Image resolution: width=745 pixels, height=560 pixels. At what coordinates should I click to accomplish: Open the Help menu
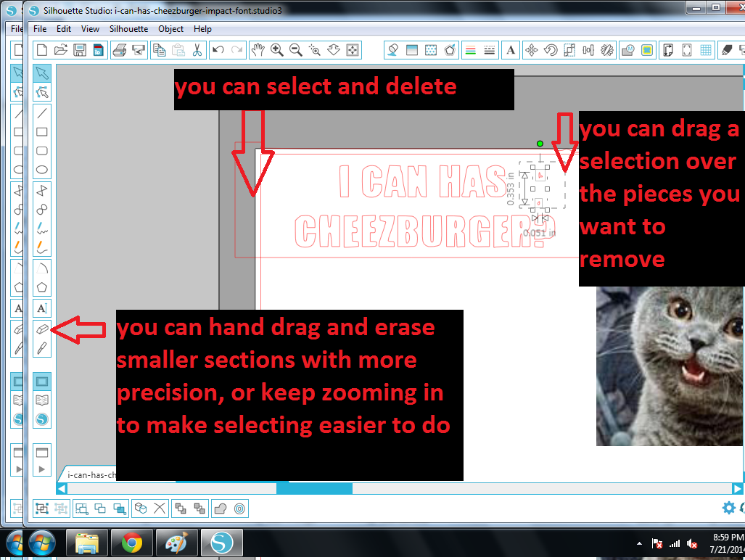(x=202, y=29)
